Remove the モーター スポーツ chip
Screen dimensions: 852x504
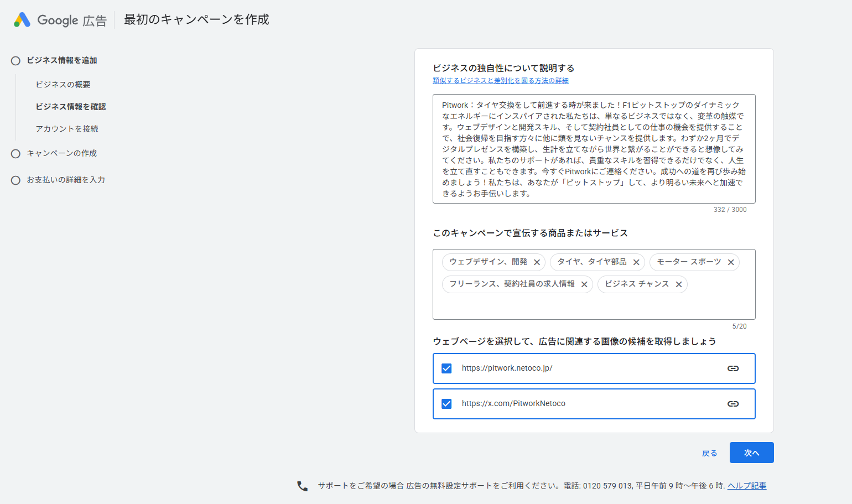pyautogui.click(x=732, y=262)
